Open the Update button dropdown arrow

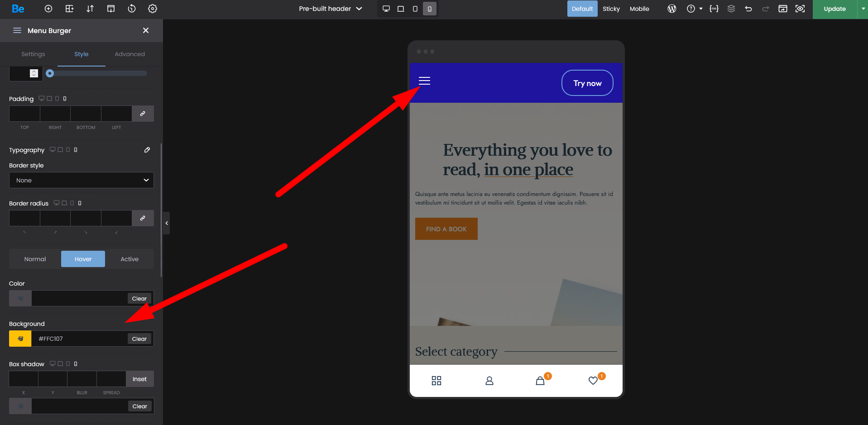(863, 9)
